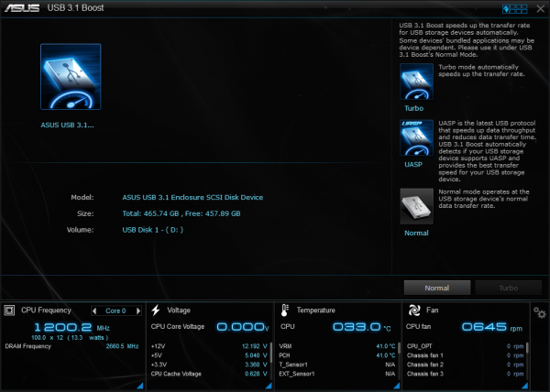The height and width of the screenshot is (392, 550).
Task: Click the Voltage lightning bolt icon
Action: click(156, 310)
